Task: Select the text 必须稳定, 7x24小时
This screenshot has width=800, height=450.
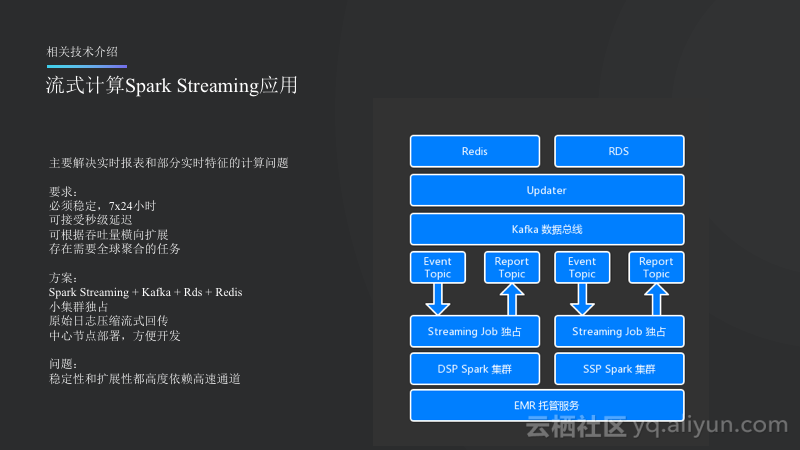Action: (x=103, y=206)
